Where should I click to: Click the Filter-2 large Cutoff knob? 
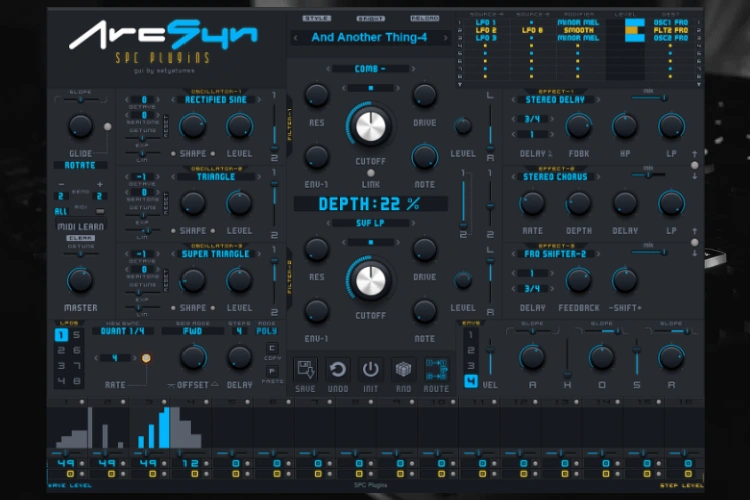point(370,280)
